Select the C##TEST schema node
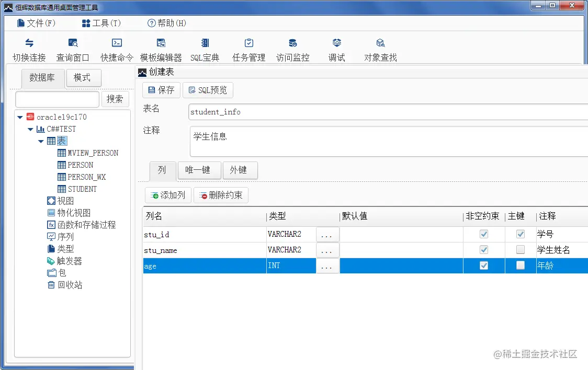The width and height of the screenshot is (588, 370). [x=61, y=129]
